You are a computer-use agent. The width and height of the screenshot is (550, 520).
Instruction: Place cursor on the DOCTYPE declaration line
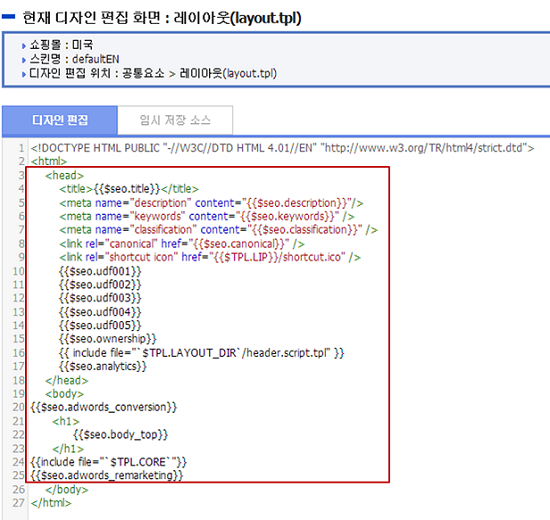click(x=282, y=148)
